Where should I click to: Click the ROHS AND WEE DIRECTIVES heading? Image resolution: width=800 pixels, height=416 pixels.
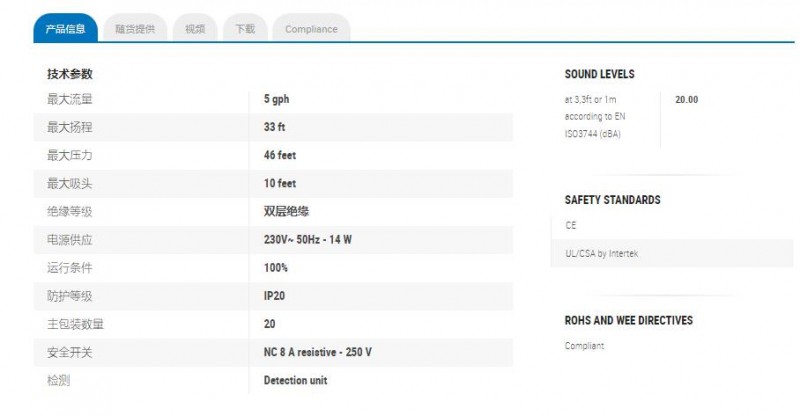[629, 320]
